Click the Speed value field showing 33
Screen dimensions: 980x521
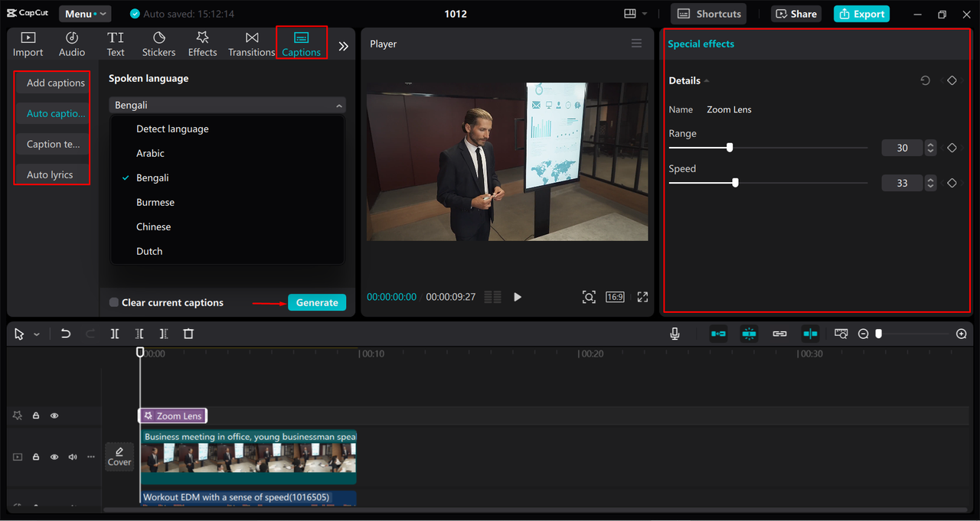[902, 183]
